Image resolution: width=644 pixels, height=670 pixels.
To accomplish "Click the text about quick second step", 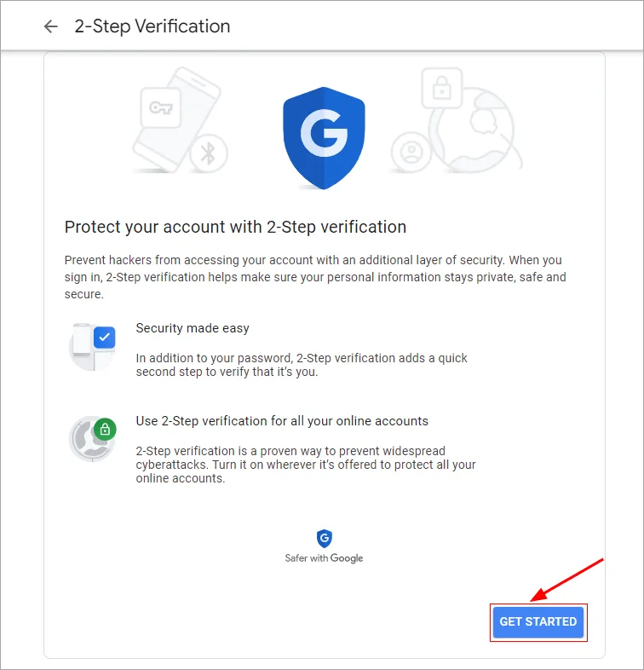I will [302, 365].
